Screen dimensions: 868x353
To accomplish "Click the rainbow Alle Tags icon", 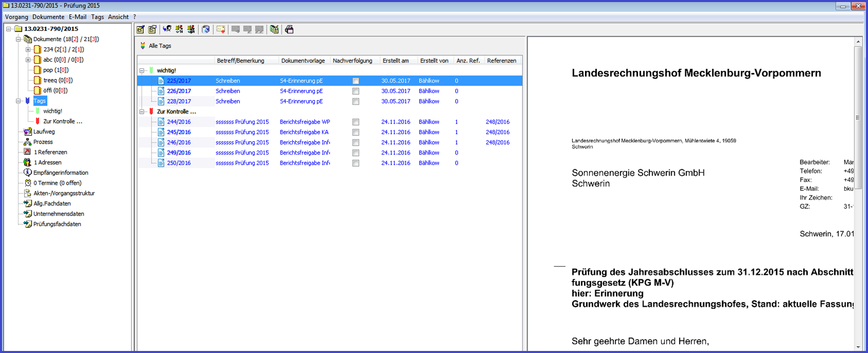I will coord(143,46).
